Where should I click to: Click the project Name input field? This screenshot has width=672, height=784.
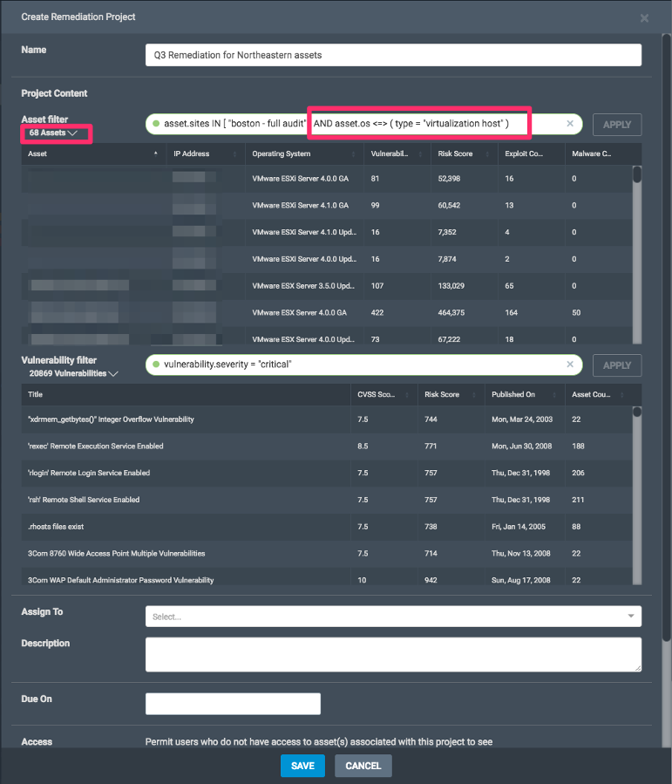pyautogui.click(x=393, y=55)
